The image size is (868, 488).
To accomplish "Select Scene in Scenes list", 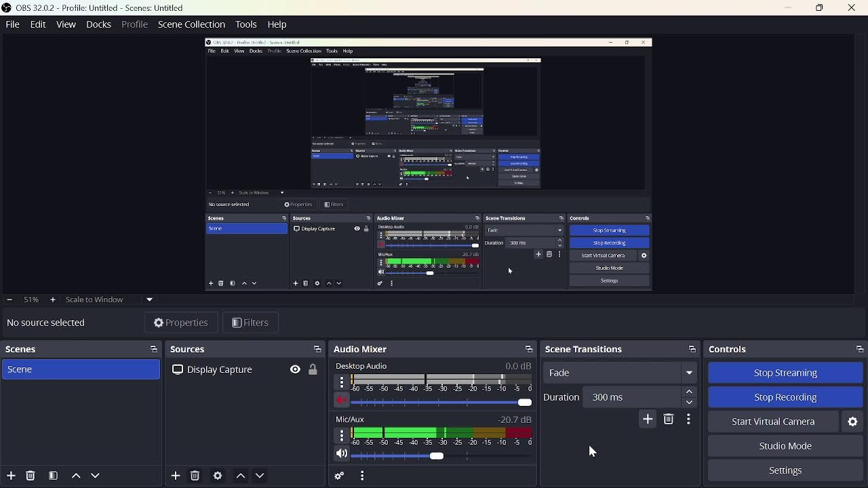I will click(81, 370).
